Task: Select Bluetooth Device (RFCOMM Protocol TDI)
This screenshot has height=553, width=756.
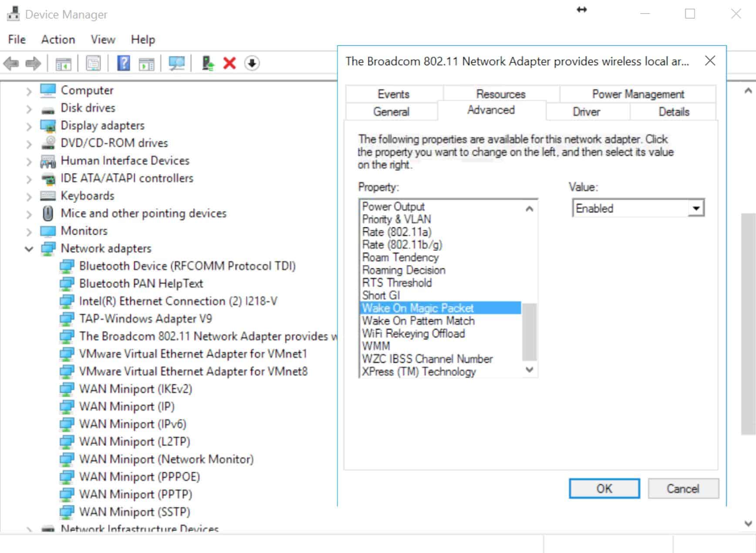Action: pyautogui.click(x=187, y=266)
